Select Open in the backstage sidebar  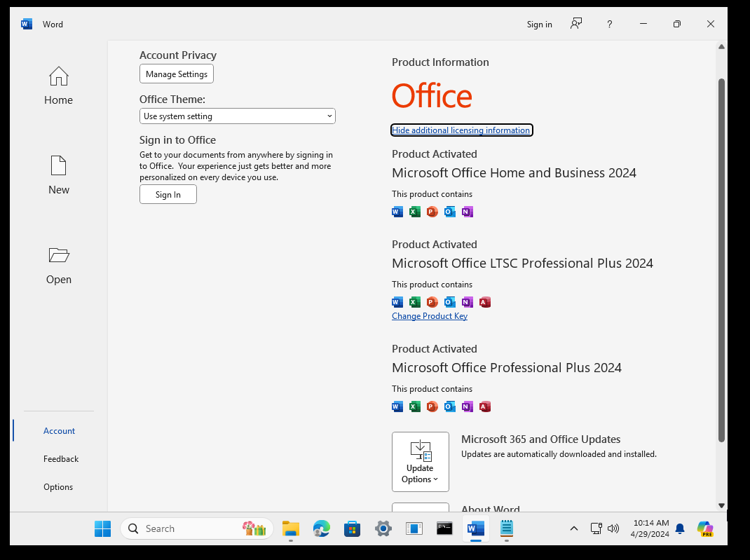(58, 266)
